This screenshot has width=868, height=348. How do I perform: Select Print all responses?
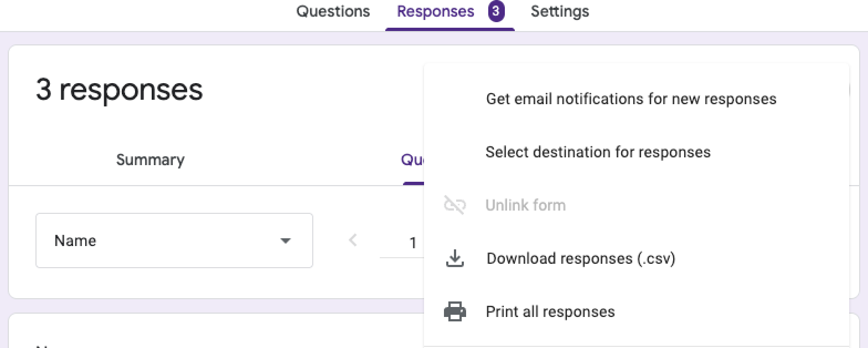coord(550,311)
